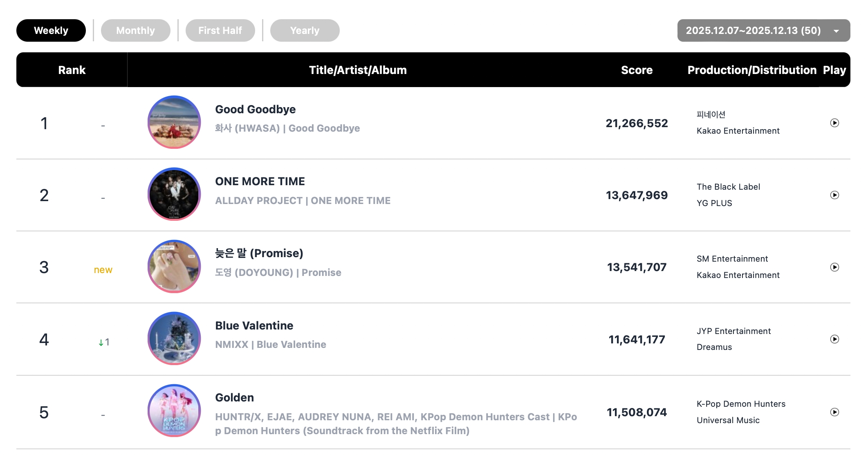868x455 pixels.
Task: Click the Blue Valentine song title
Action: pos(254,326)
